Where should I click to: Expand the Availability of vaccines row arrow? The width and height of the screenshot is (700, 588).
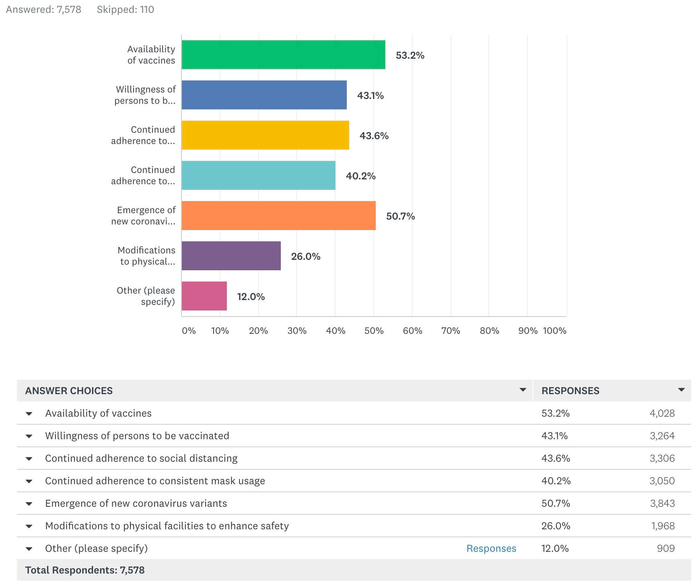(x=29, y=414)
